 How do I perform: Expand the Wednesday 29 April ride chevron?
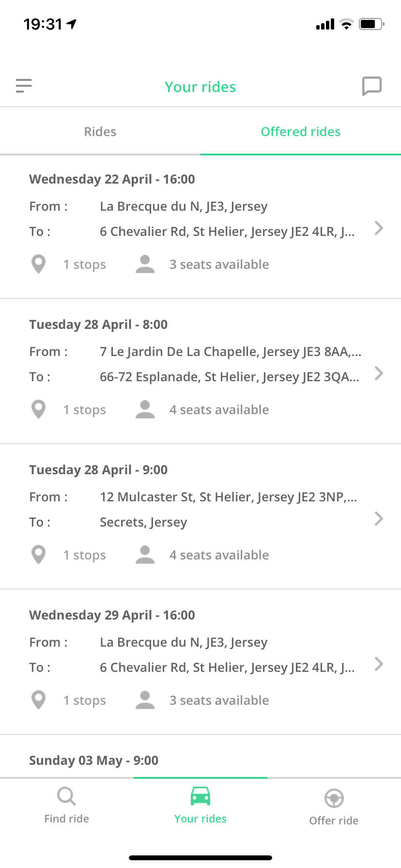coord(379,664)
